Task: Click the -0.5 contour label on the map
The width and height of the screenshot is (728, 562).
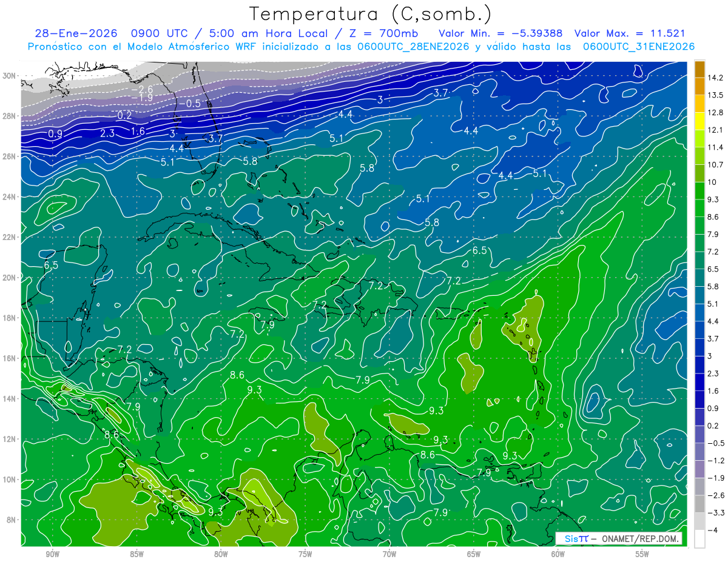Action: (x=190, y=104)
